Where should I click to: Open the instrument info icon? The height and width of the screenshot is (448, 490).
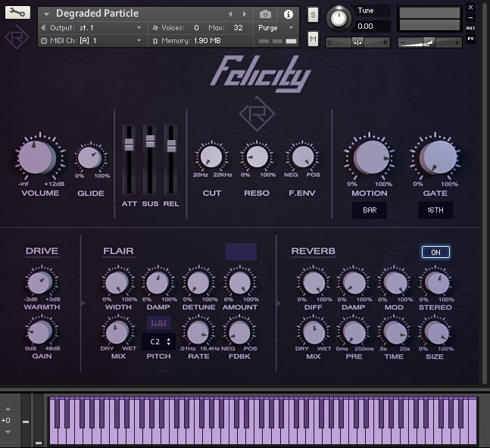[x=288, y=14]
